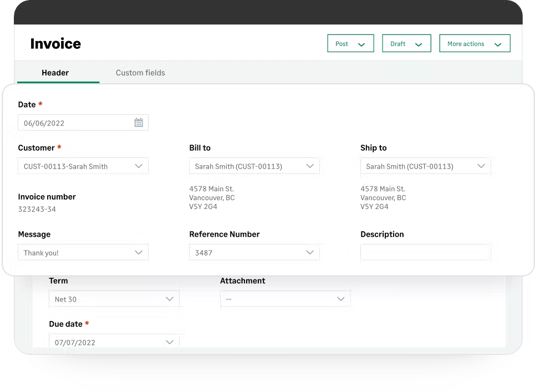Screen dimensions: 535x392
Task: Click the Reference Number label
Action: point(225,235)
